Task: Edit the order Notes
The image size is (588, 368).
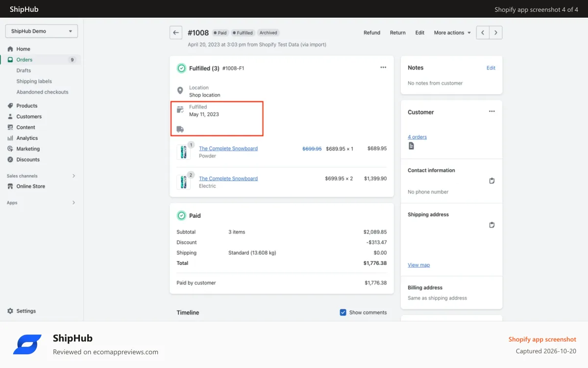Action: (x=491, y=68)
